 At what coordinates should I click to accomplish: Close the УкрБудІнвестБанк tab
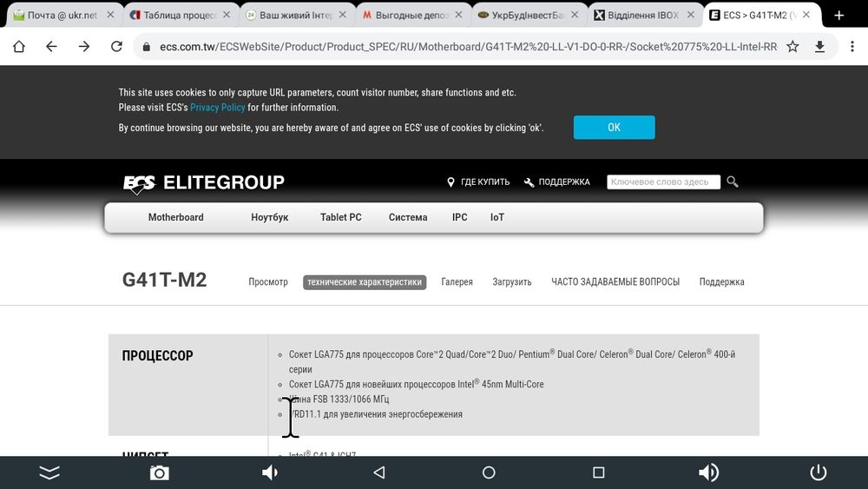tap(575, 15)
